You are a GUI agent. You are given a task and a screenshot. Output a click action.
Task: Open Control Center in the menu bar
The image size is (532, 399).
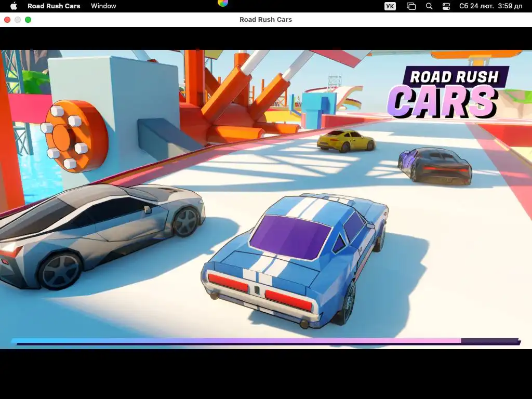446,6
